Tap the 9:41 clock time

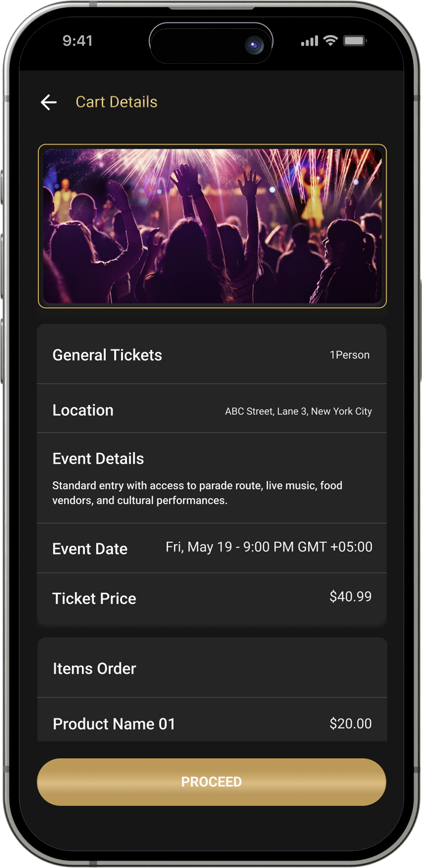coord(78,41)
